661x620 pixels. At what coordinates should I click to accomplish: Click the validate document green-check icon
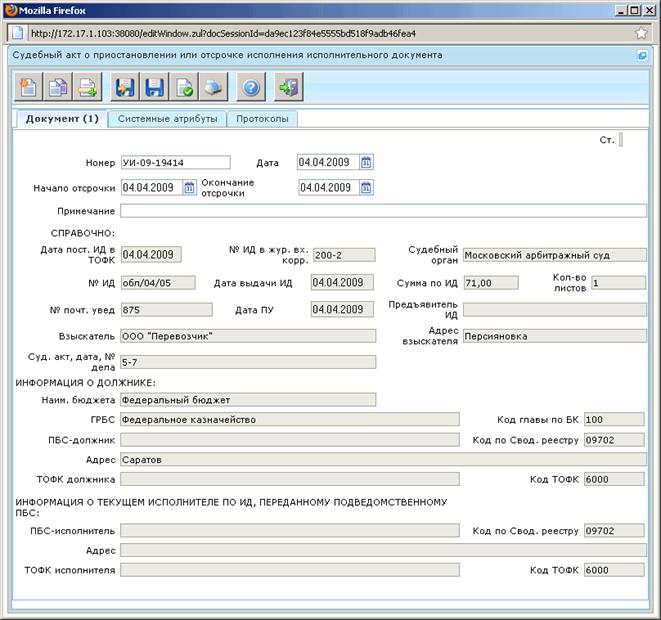tap(184, 87)
